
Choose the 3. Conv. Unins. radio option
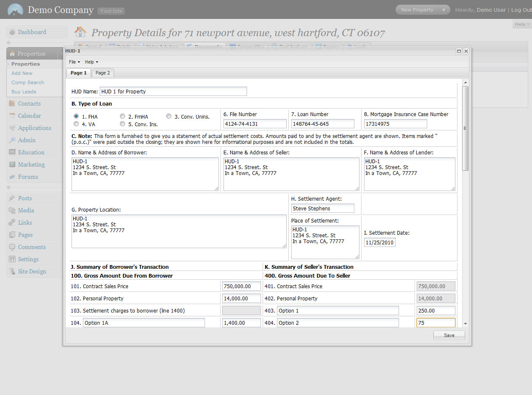tap(169, 117)
